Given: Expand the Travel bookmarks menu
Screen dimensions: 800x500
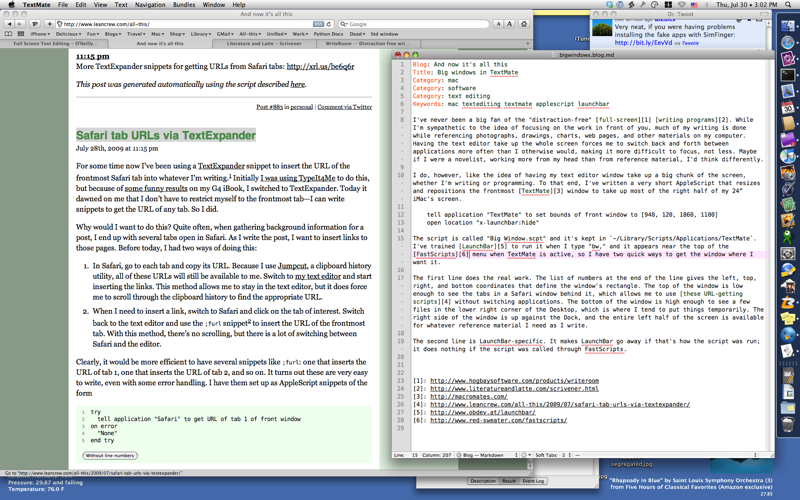Looking at the screenshot, I should click(x=136, y=34).
